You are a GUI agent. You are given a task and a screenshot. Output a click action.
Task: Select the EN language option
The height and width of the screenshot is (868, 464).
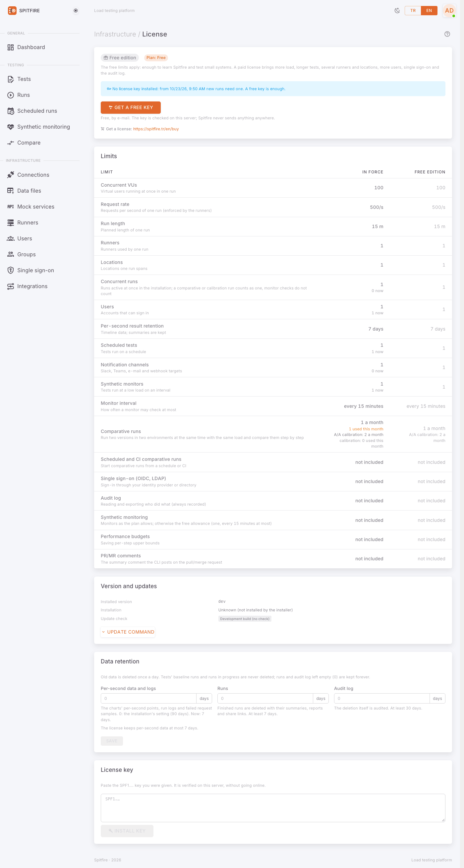[429, 11]
